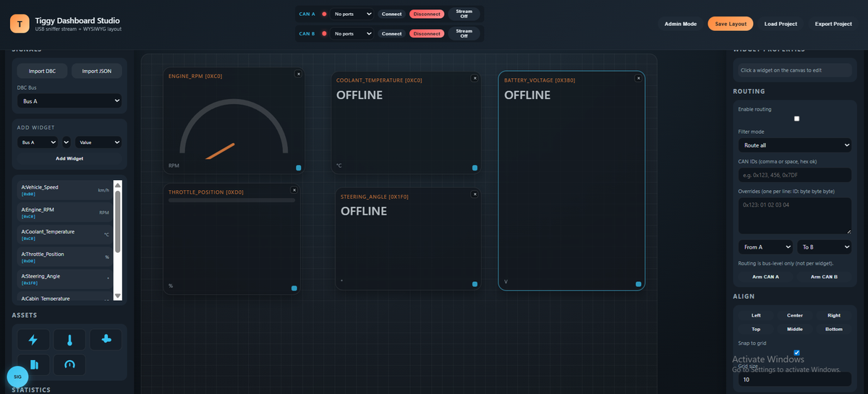
Task: Align widgets Left
Action: click(x=756, y=315)
